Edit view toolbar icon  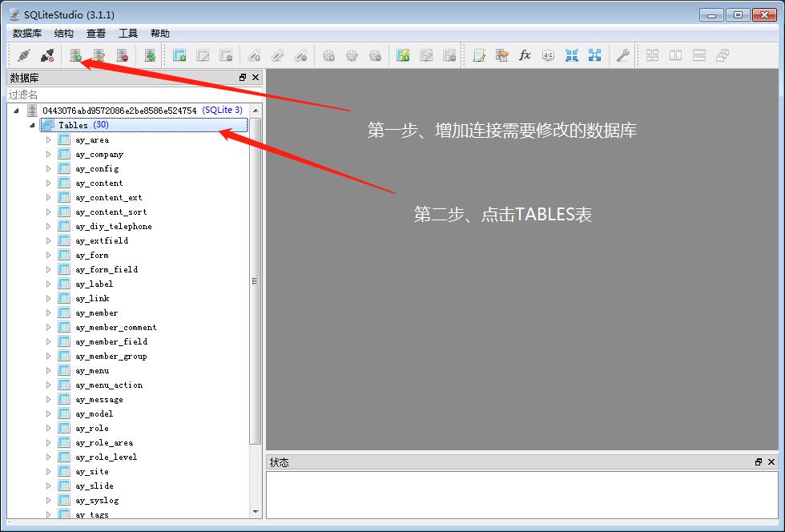tap(426, 55)
